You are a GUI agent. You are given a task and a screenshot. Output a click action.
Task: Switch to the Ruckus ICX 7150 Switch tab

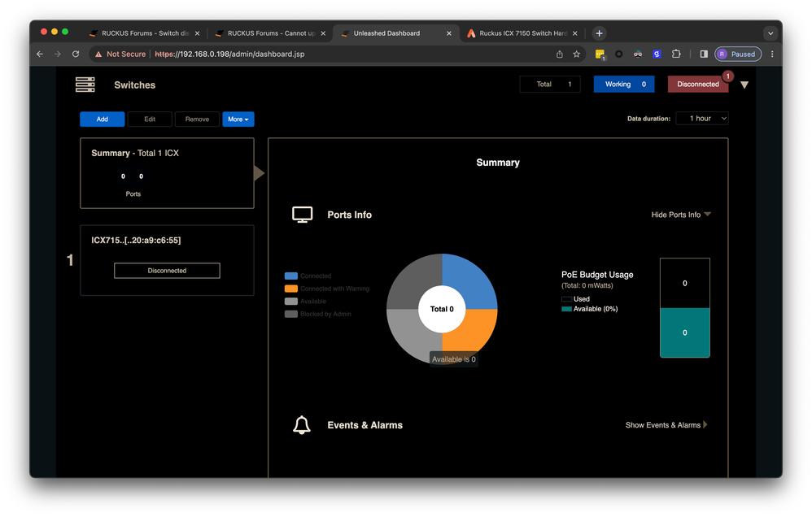click(522, 33)
